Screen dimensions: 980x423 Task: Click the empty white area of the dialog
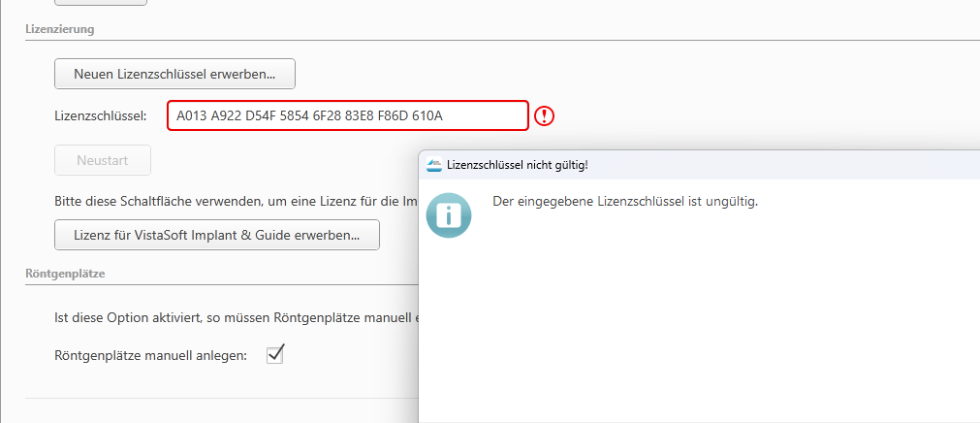[698, 320]
